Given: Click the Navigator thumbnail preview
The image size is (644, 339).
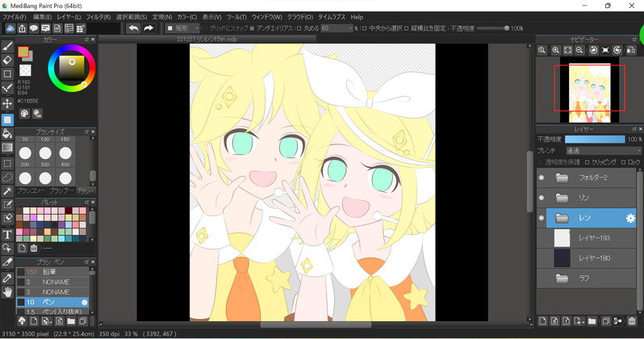Looking at the screenshot, I should [589, 90].
